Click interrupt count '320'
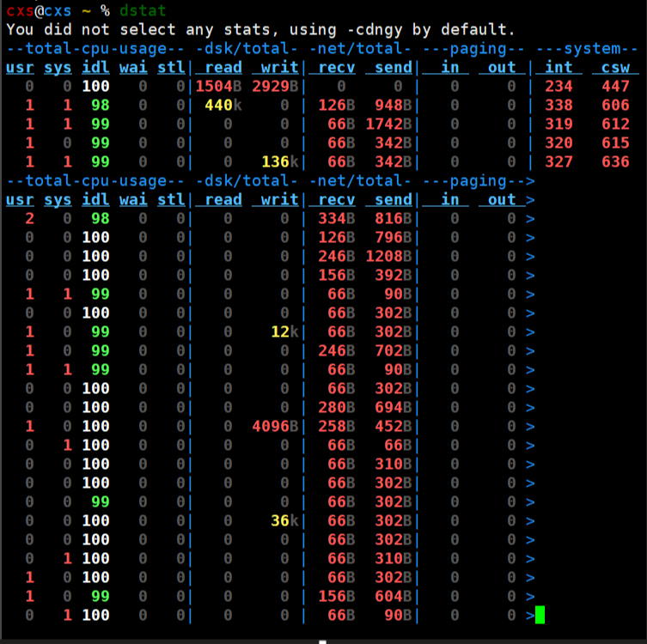This screenshot has width=647, height=644. click(558, 143)
